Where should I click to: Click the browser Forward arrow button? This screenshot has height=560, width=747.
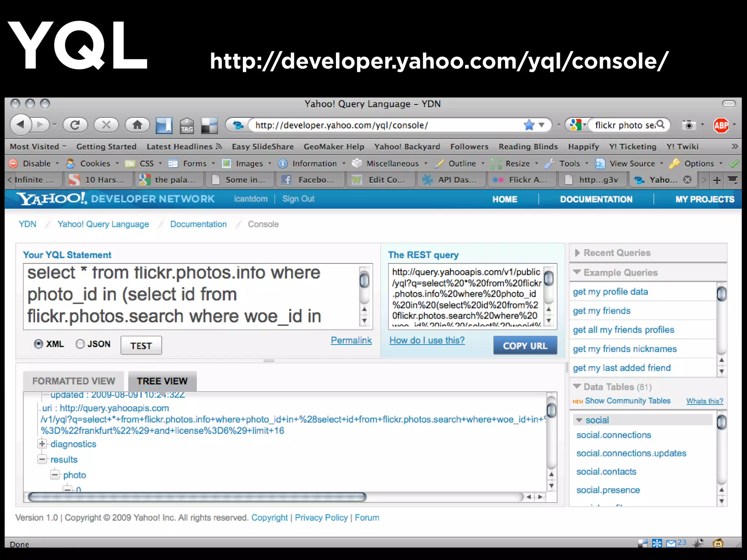[41, 125]
